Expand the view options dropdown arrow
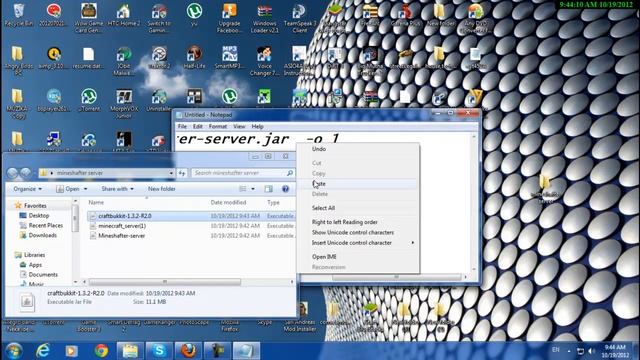Viewport: 640px width, 360px height. coord(253,189)
